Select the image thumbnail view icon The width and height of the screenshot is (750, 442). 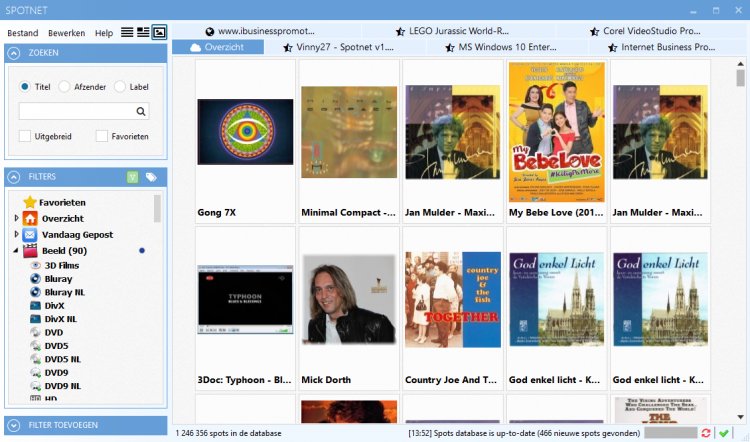pyautogui.click(x=159, y=32)
